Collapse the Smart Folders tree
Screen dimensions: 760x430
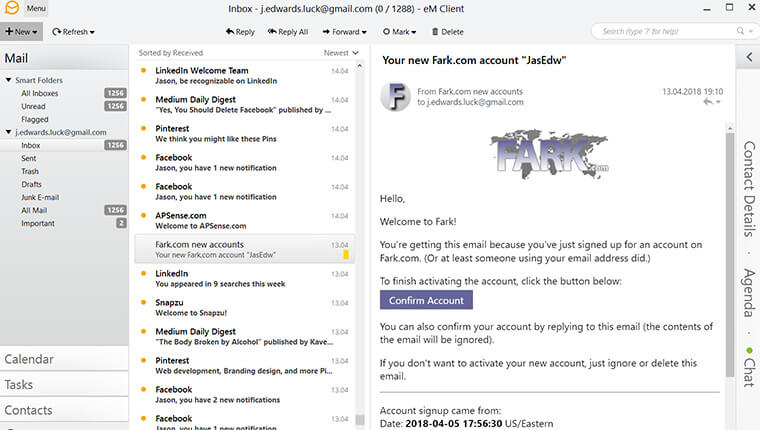click(x=8, y=80)
